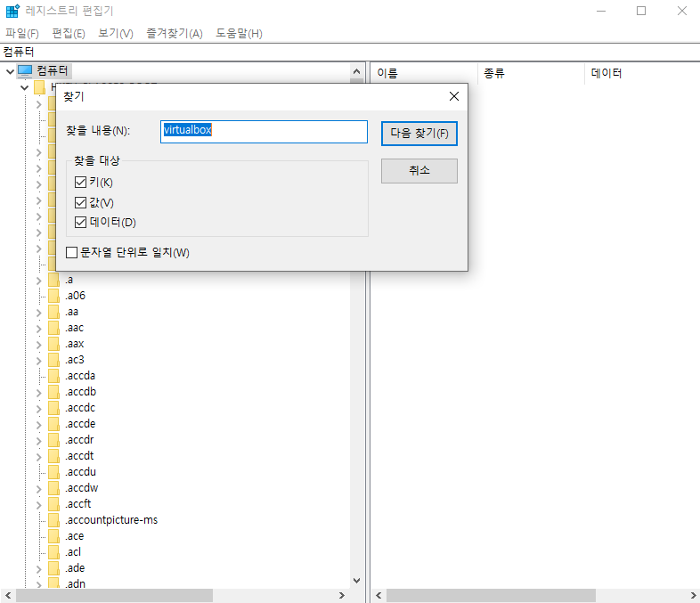Click the tree pane horizontal scrollbar thumb
The height and width of the screenshot is (603, 700).
(x=114, y=595)
